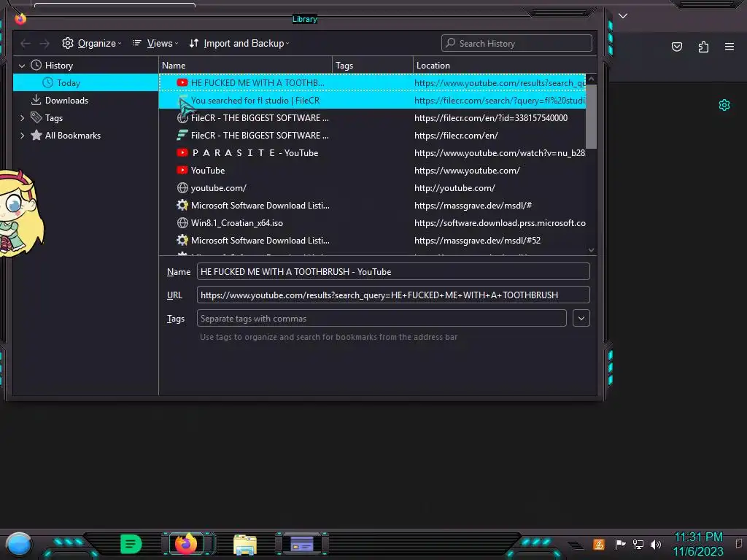747x560 pixels.
Task: Select the FileCR entry with the globe icon
Action: point(372,118)
